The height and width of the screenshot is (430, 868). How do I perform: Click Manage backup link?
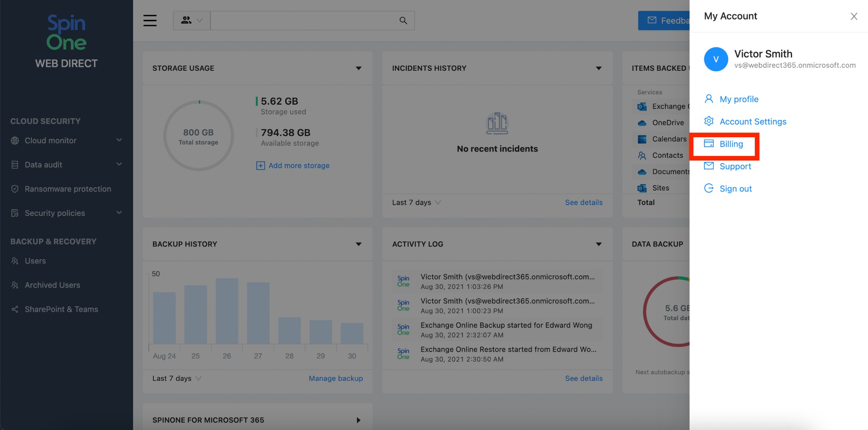336,378
